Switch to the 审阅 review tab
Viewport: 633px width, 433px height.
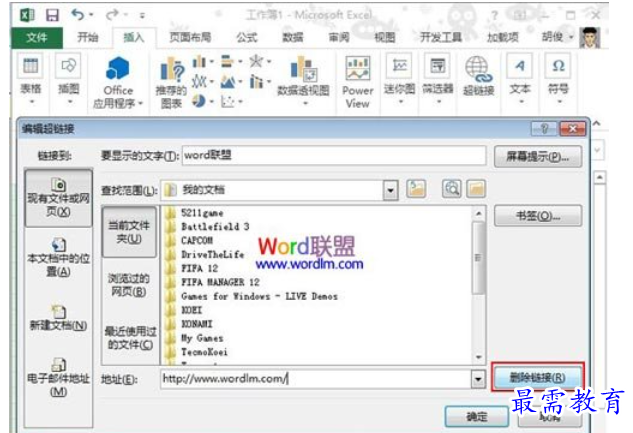click(339, 38)
